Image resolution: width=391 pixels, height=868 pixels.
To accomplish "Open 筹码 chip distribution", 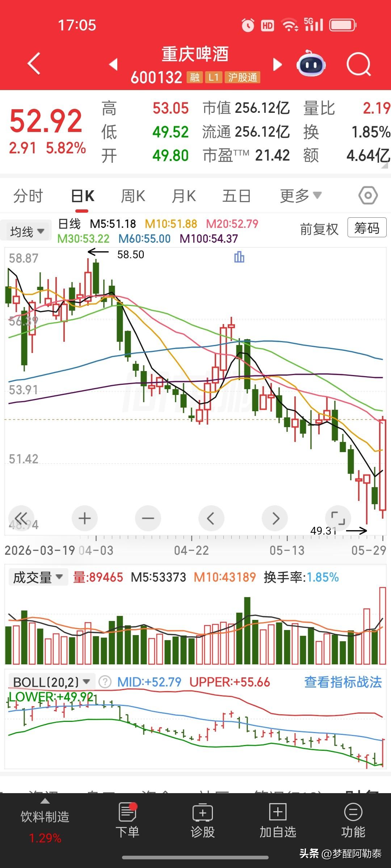I will point(367,227).
